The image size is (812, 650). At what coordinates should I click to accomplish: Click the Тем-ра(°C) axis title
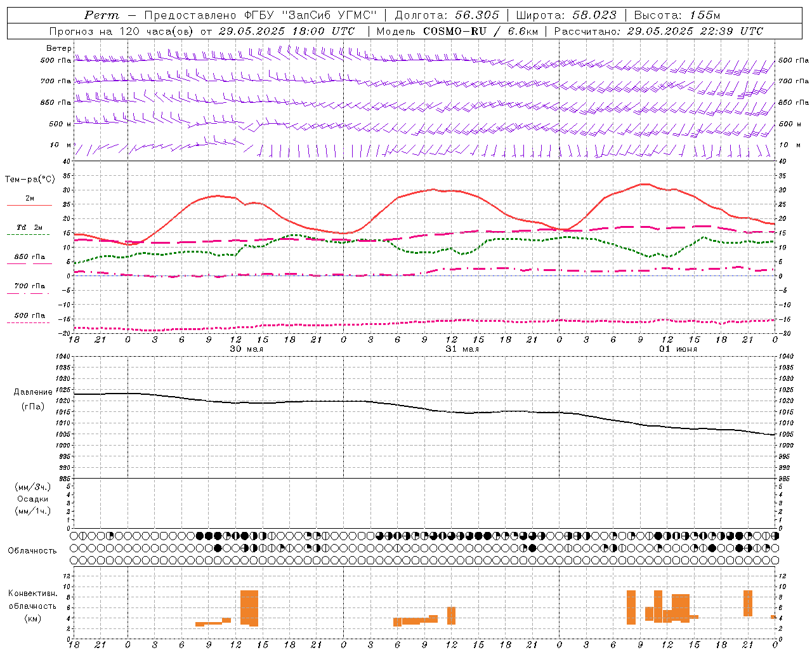30,180
